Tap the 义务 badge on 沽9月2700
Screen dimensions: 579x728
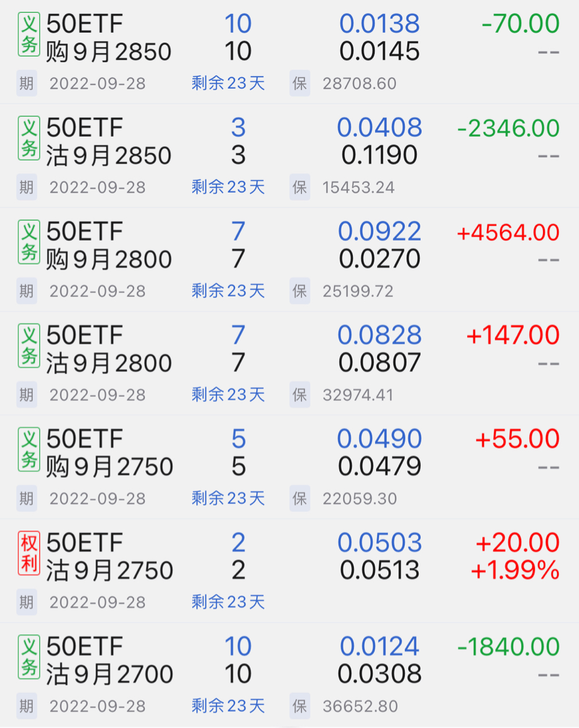pos(29,657)
